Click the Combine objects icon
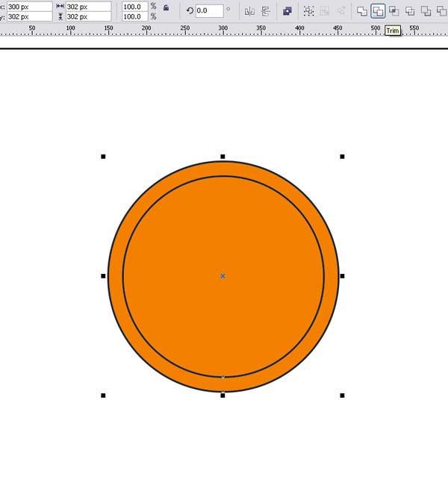Viewport: 448px width, 500px height. click(x=287, y=11)
